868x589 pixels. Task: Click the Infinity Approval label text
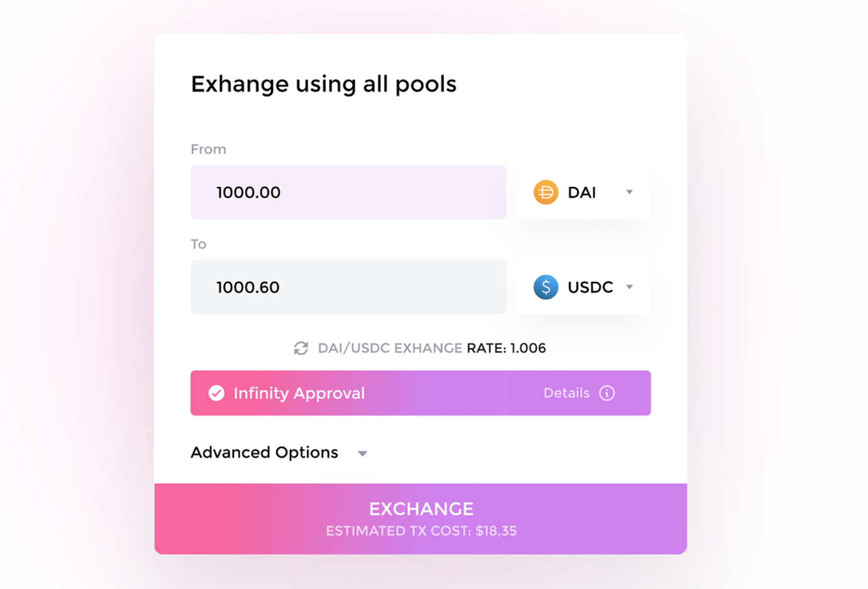coord(299,393)
